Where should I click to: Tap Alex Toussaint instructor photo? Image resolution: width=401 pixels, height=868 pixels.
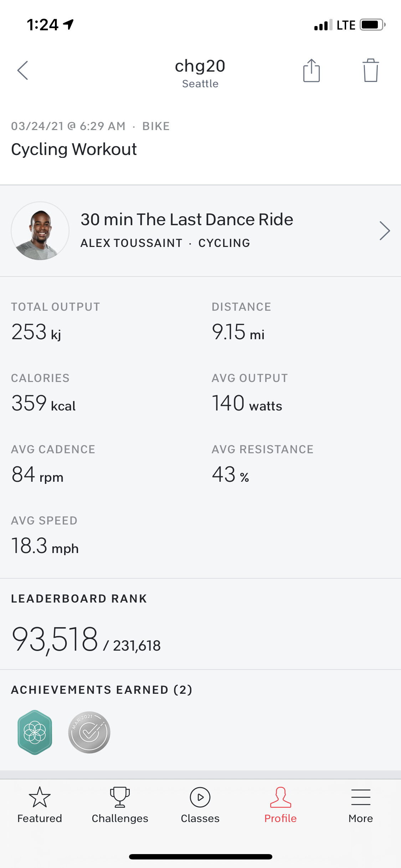(x=40, y=231)
